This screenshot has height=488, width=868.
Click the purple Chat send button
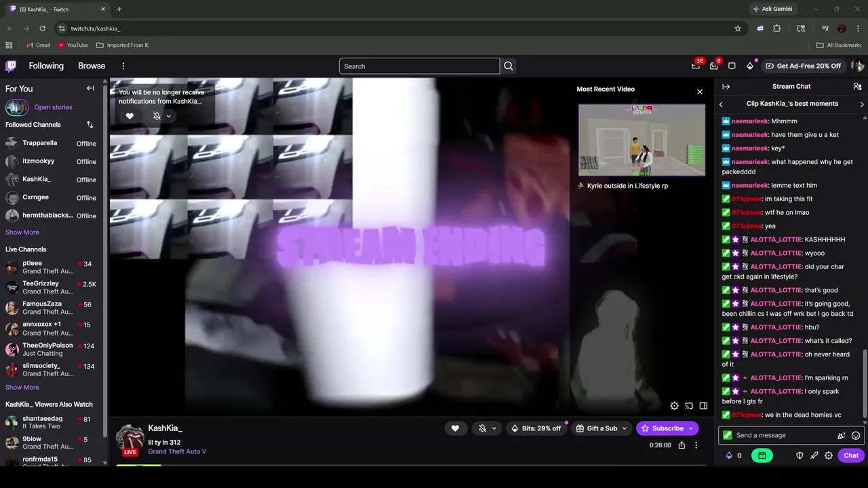[x=851, y=455]
